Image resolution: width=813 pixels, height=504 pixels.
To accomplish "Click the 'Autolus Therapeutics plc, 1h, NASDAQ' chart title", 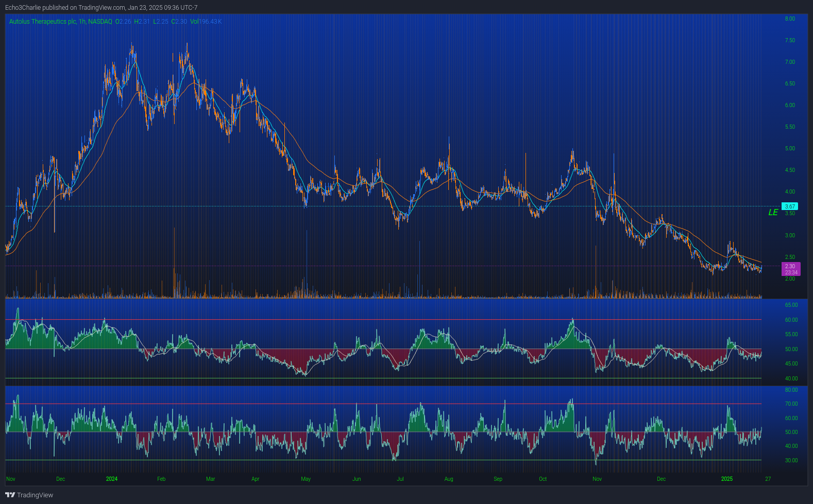I will click(x=61, y=22).
